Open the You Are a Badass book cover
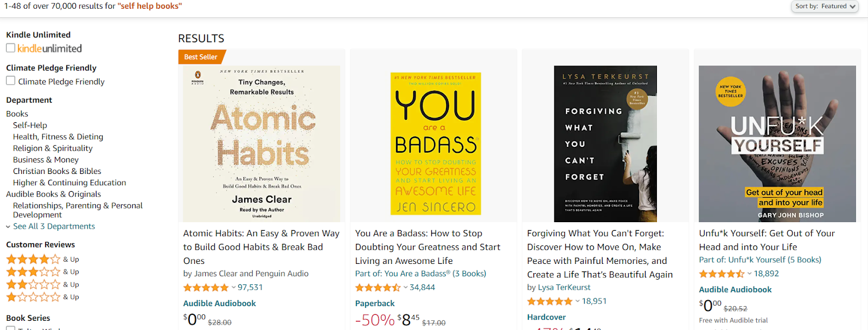This screenshot has height=330, width=868. [436, 144]
